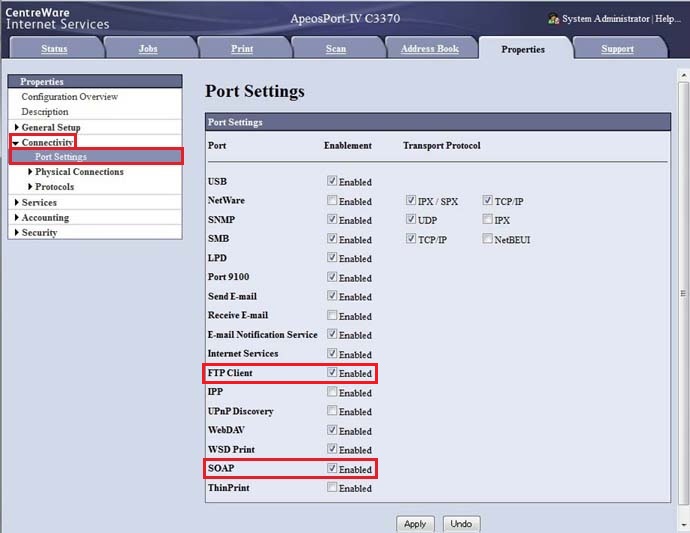Toggle UDP transport protocol for SNMP
Screen dimensions: 690x533
coord(411,219)
